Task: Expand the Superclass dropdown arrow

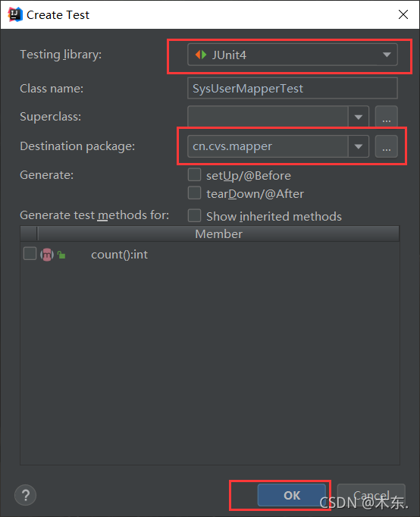Action: 359,117
